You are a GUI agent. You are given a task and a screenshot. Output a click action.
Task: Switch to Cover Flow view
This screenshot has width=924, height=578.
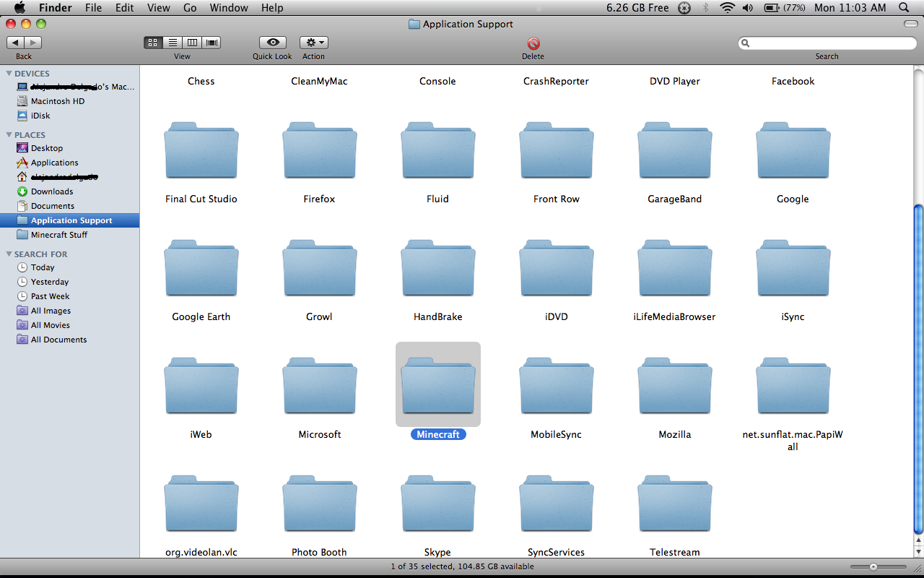(212, 43)
